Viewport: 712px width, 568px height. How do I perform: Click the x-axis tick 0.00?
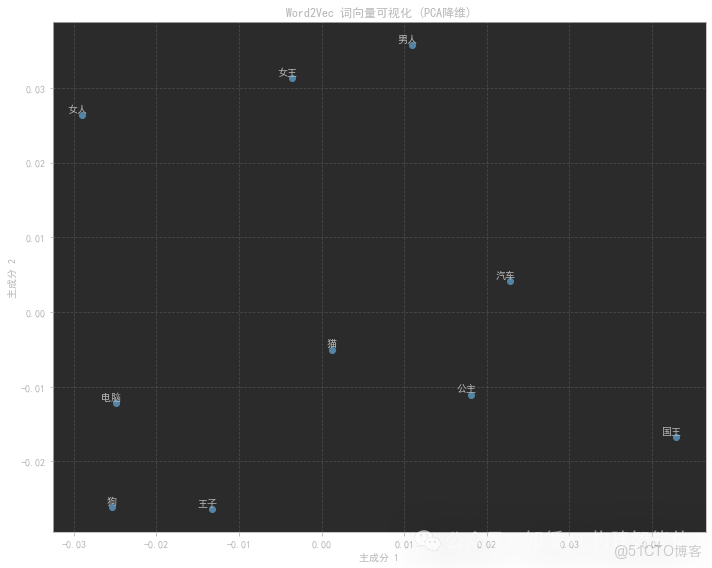pyautogui.click(x=321, y=544)
